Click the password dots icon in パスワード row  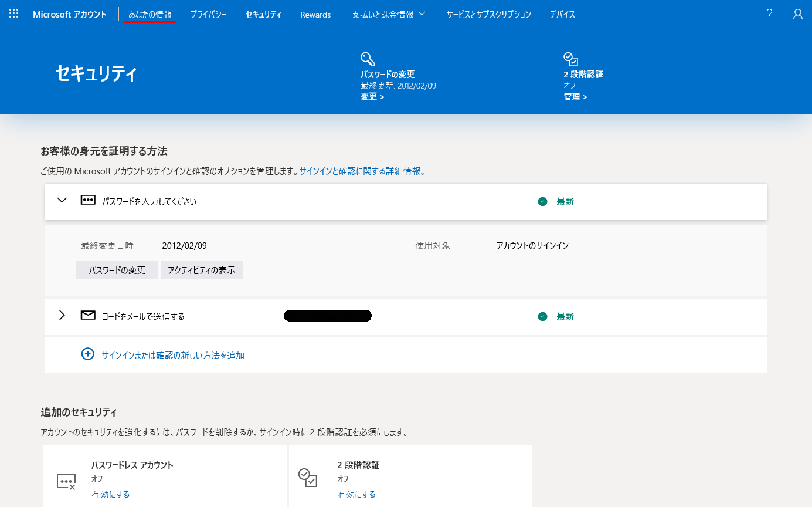pyautogui.click(x=88, y=200)
